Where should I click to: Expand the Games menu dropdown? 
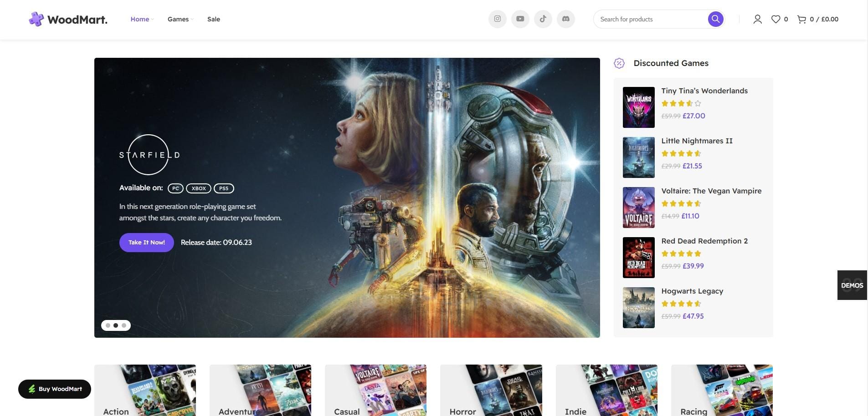[180, 19]
